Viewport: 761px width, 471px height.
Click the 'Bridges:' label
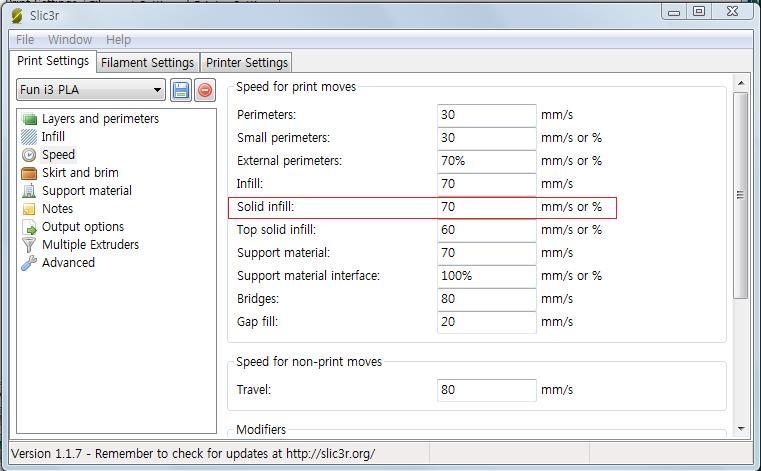(258, 299)
